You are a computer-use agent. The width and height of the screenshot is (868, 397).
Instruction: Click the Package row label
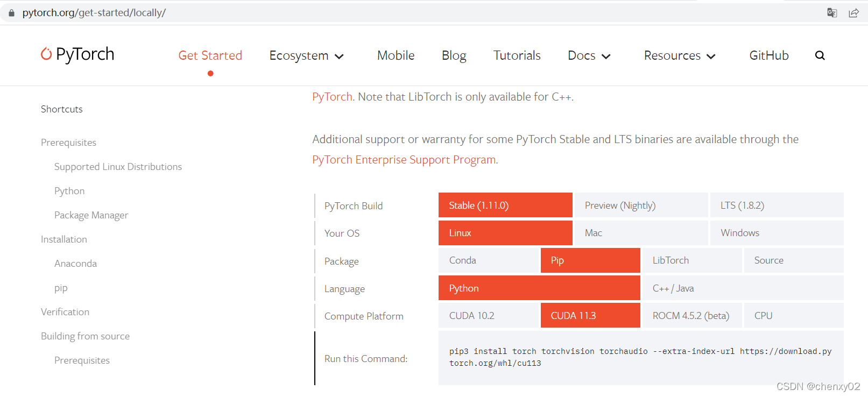coord(341,261)
